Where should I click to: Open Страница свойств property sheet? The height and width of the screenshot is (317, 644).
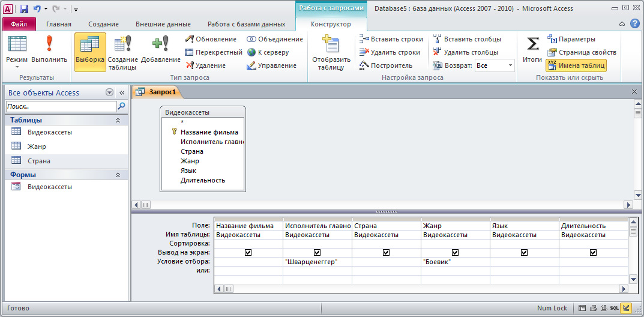[x=582, y=53]
